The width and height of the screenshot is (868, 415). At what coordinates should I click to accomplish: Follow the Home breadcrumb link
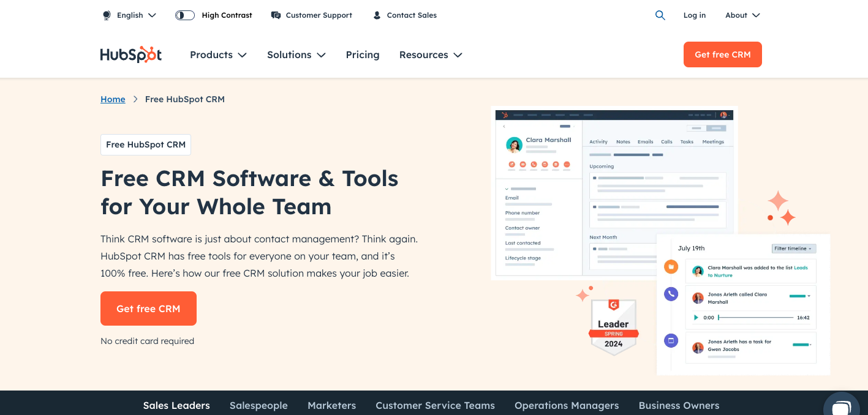tap(113, 99)
